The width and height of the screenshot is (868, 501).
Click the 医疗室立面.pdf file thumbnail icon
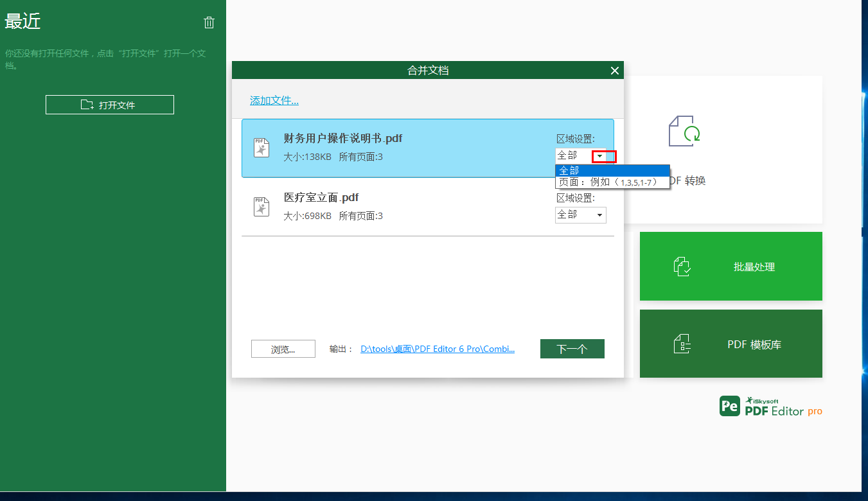(x=261, y=206)
